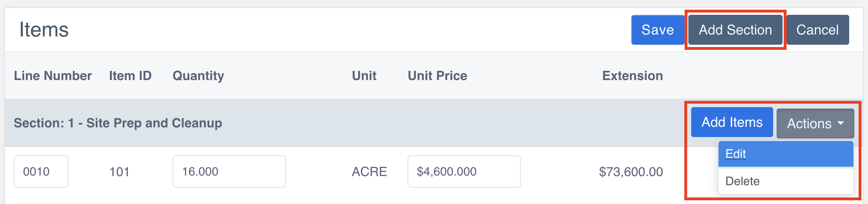868x204 pixels.
Task: Click the Quantity field with 16.000
Action: pos(229,171)
